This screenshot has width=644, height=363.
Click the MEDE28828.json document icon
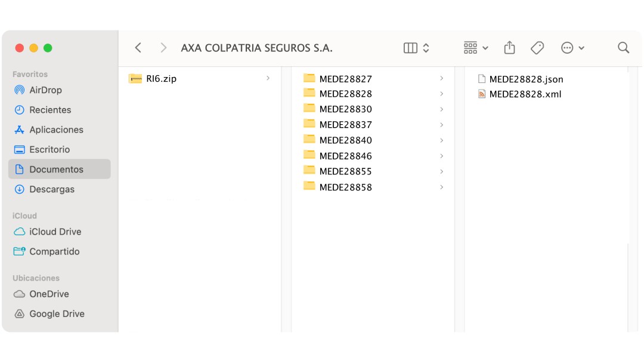[482, 79]
